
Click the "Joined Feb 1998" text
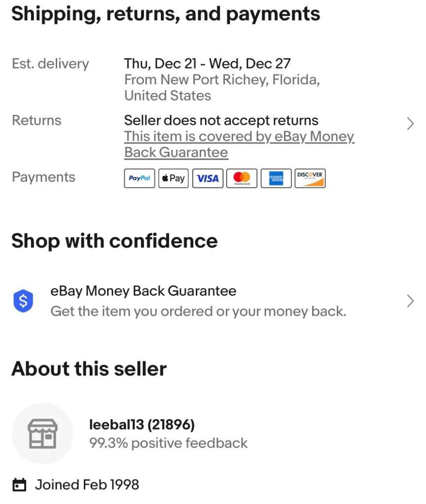[87, 485]
